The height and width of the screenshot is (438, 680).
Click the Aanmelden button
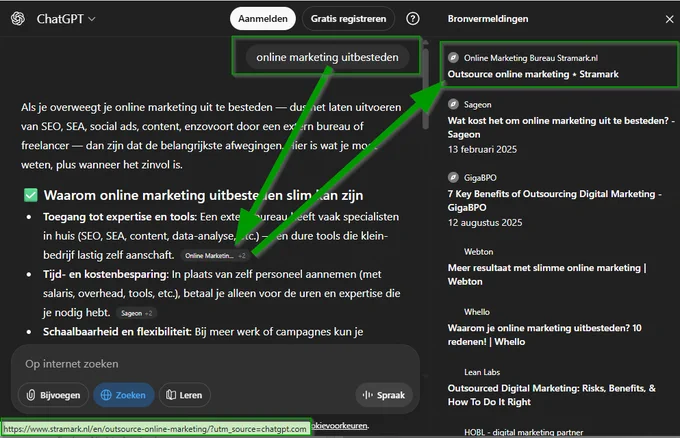pos(263,19)
